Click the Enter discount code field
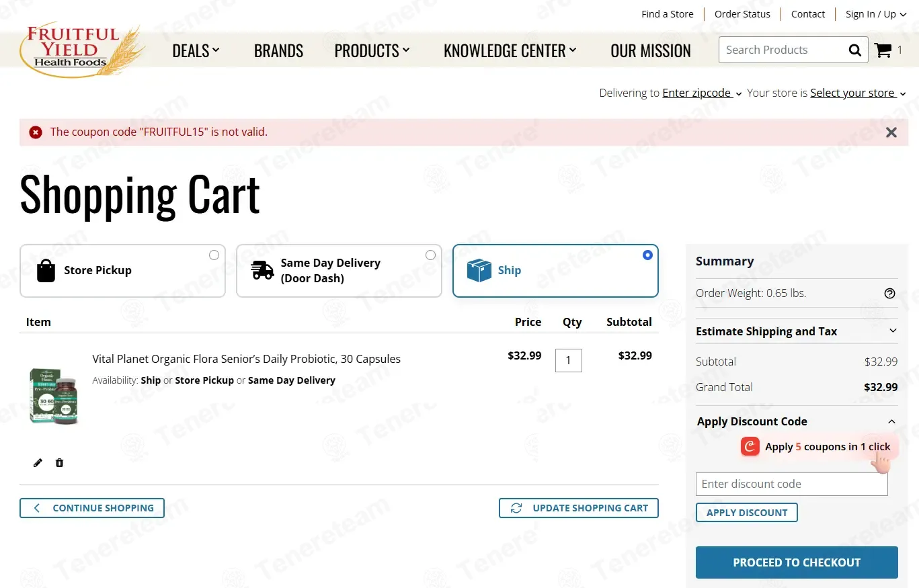 pos(792,484)
